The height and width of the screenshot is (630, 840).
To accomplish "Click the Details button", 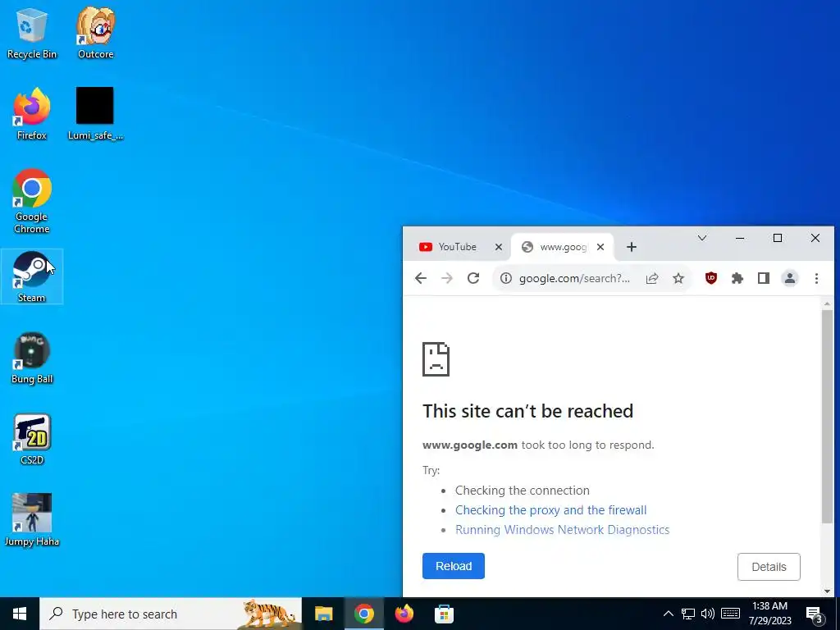I will coord(769,567).
